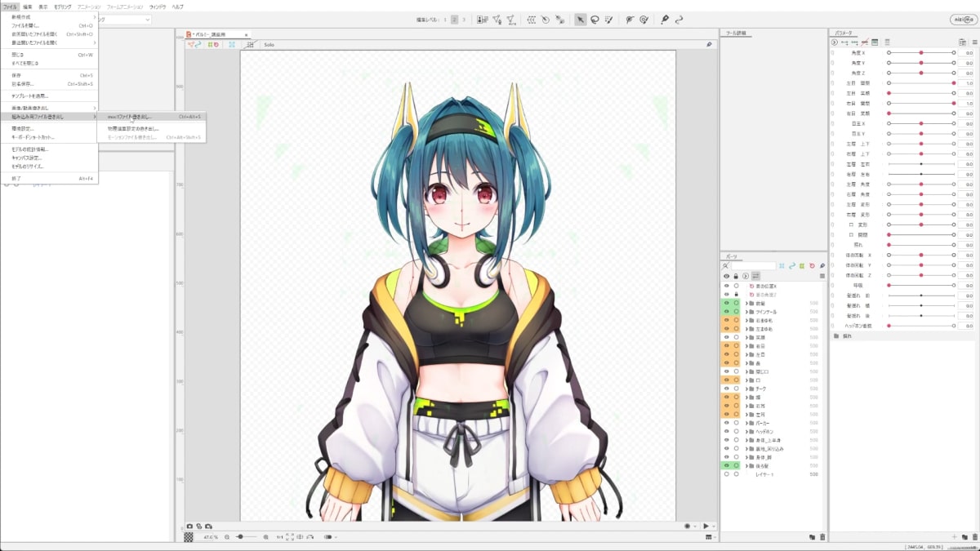Expand the 身体_上半身 part folder
The width and height of the screenshot is (980, 551).
click(746, 440)
